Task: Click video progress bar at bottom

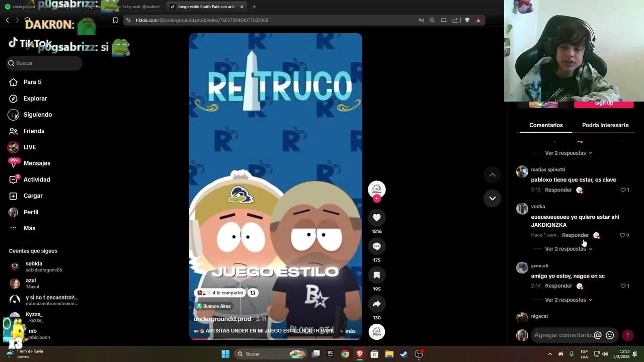Action: [x=276, y=339]
